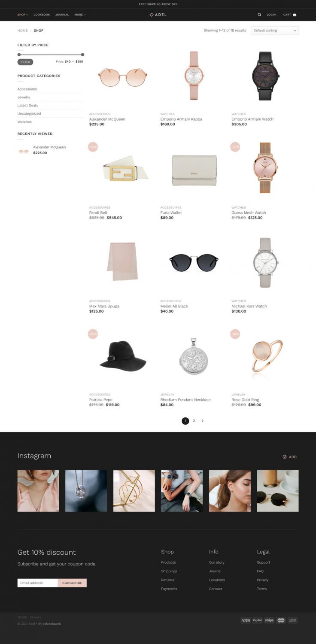Click the FILTER button
316x644 pixels.
pyautogui.click(x=25, y=62)
